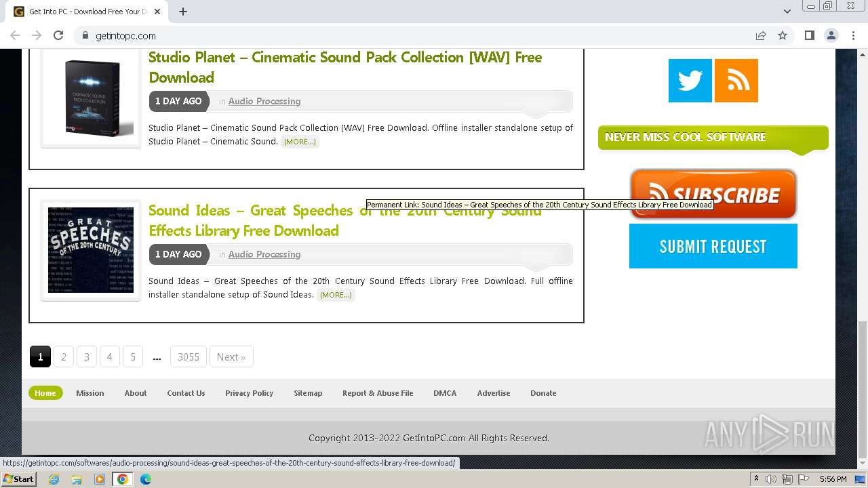Click Great Speeches of 20th Century thumbnail
868x488 pixels.
(x=91, y=250)
